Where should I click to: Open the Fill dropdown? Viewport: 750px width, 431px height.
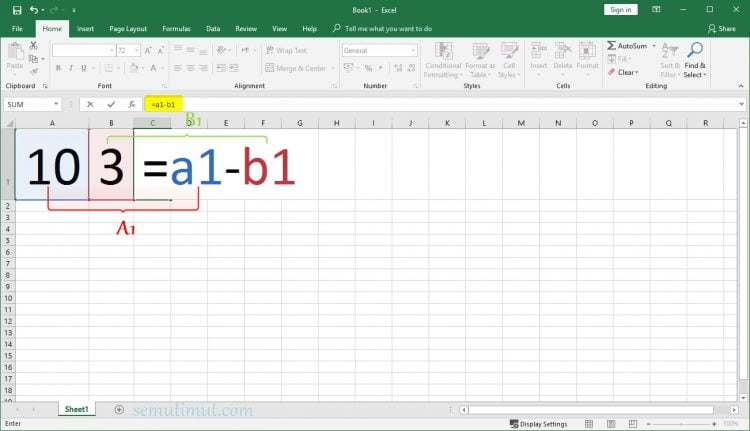click(x=620, y=59)
